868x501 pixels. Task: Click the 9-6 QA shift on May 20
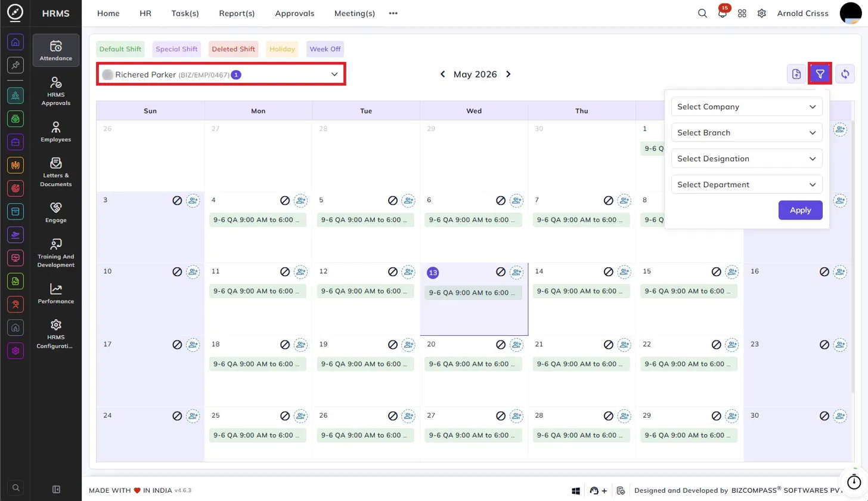pyautogui.click(x=473, y=363)
